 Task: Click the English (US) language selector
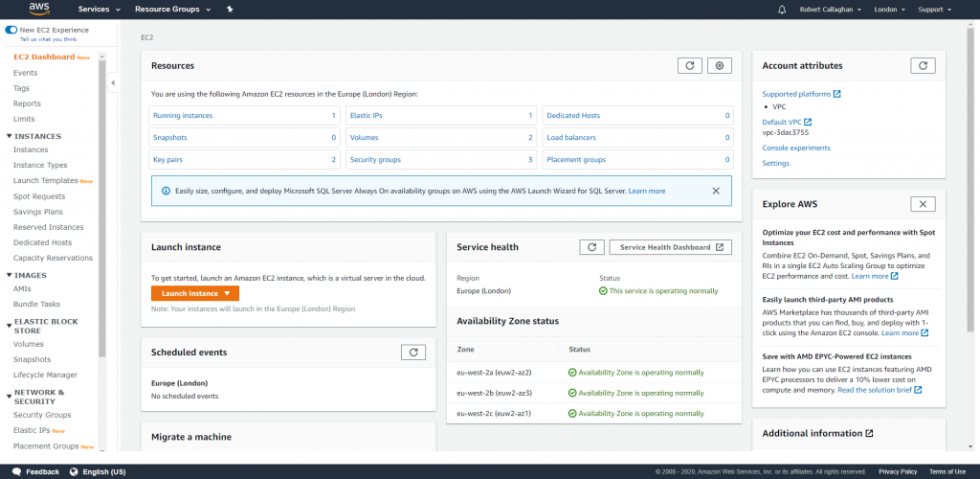tap(104, 471)
